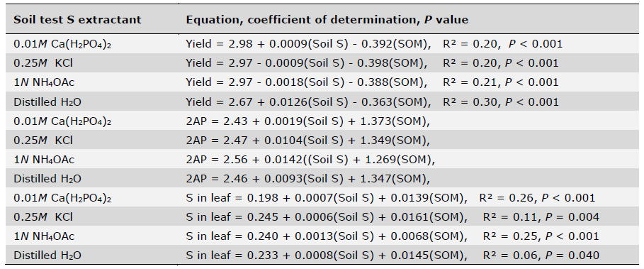Image resolution: width=644 pixels, height=269 pixels.
Task: Click P = 0.004 value
Action: coord(572,217)
